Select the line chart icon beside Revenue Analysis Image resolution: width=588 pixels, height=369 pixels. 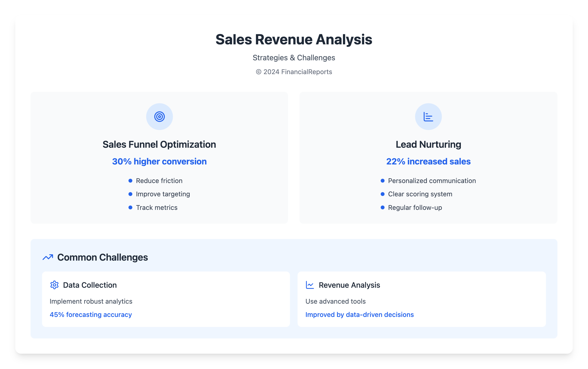310,285
